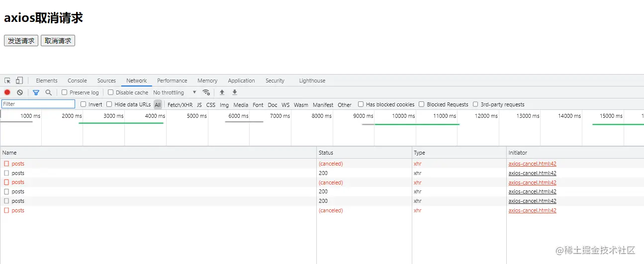Open the Lighthouse tab
Viewport: 644px width, 264px height.
click(x=312, y=81)
